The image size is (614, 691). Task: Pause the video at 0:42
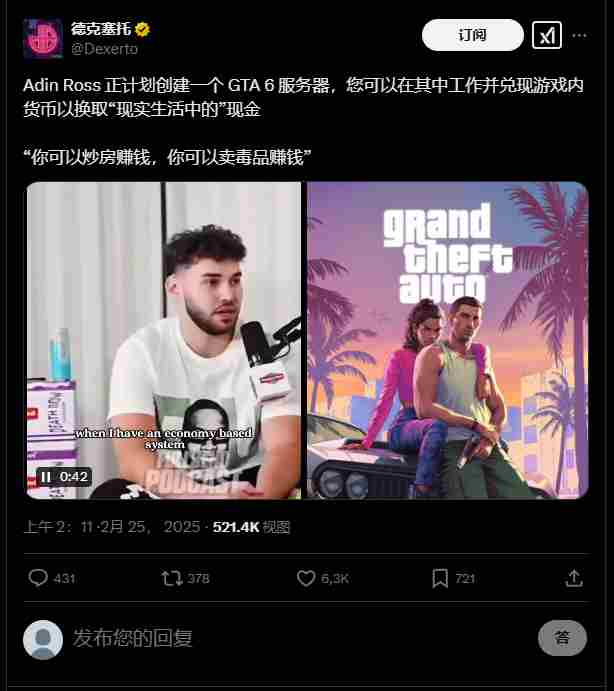tap(45, 477)
